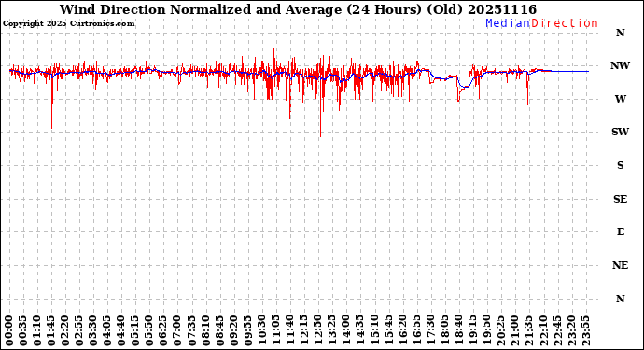Click the 02:55 time label
The height and width of the screenshot is (350, 644).
point(79,330)
